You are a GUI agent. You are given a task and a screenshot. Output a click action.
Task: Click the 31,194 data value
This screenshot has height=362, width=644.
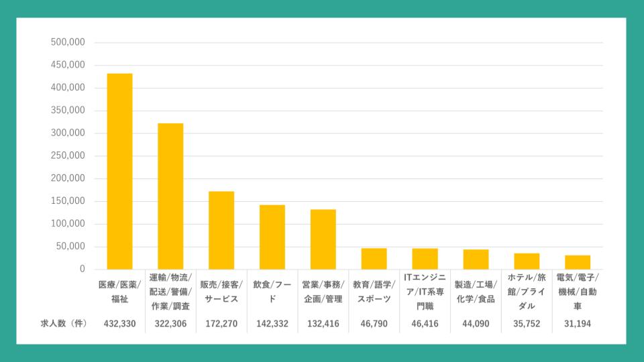point(577,324)
